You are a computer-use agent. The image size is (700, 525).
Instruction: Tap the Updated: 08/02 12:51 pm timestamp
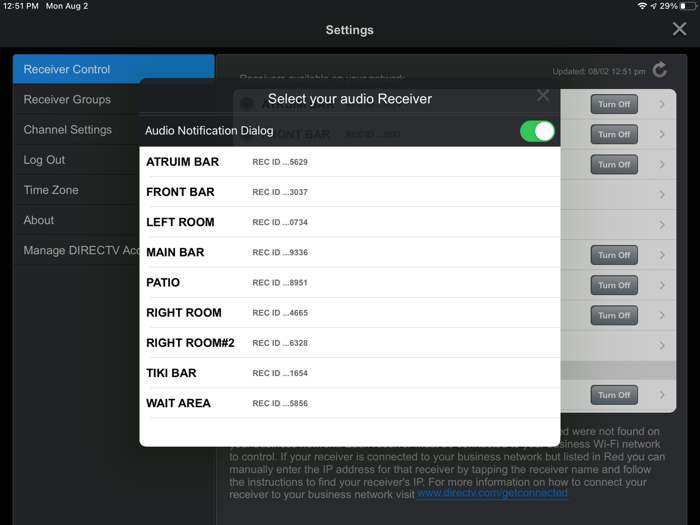[599, 71]
